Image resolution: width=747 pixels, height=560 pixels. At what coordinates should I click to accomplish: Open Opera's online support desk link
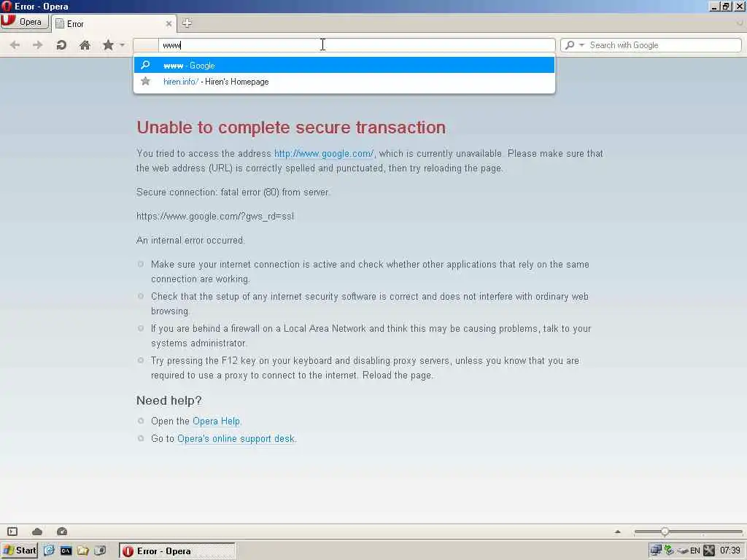click(x=236, y=438)
